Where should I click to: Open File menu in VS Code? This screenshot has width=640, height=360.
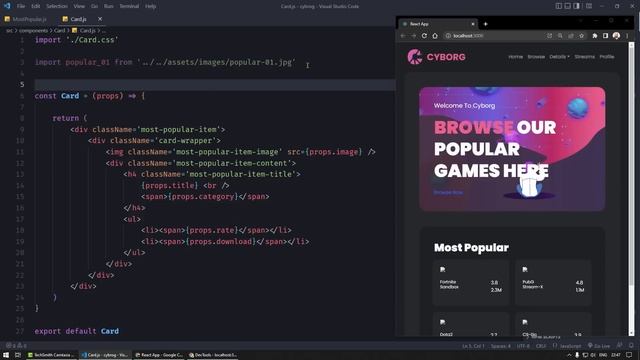(21, 6)
